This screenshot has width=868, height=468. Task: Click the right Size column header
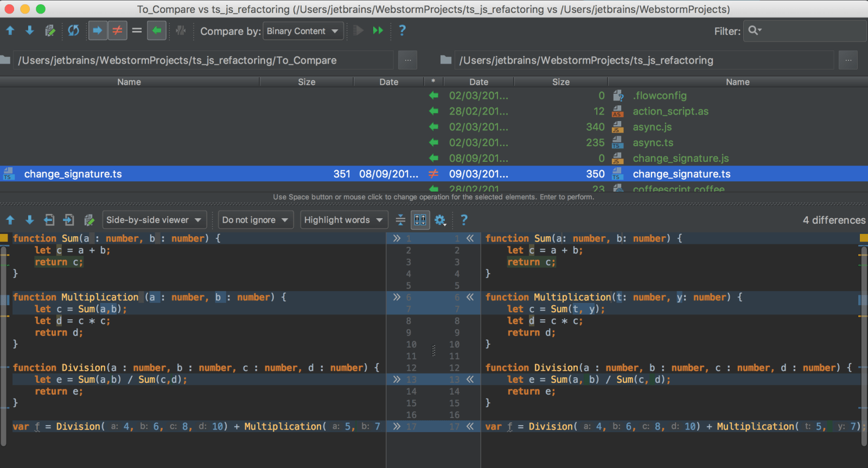coord(560,82)
